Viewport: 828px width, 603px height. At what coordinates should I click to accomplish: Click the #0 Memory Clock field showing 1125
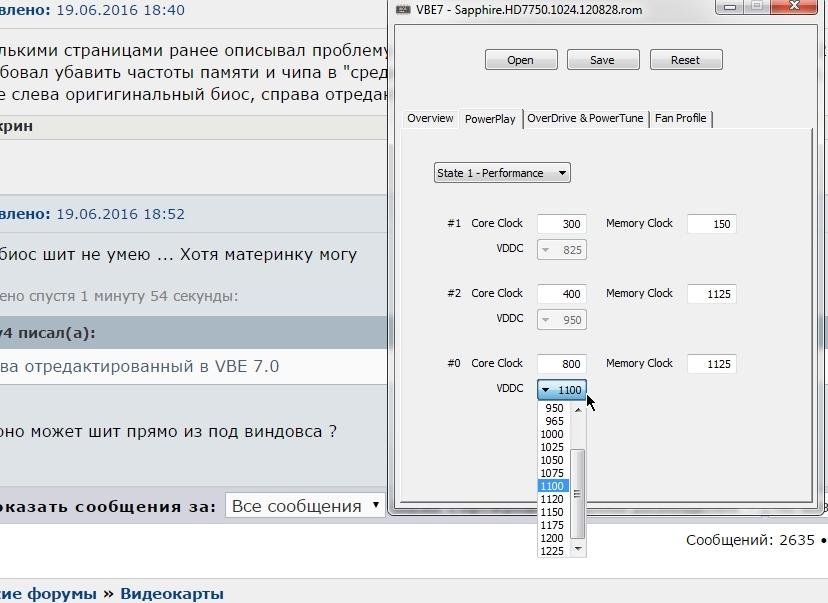click(711, 364)
